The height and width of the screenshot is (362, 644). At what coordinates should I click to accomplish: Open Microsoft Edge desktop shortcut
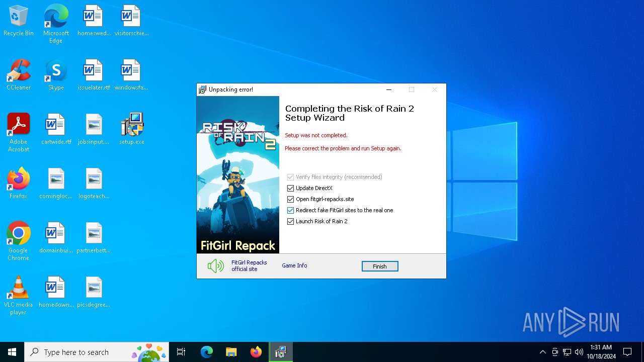[56, 24]
